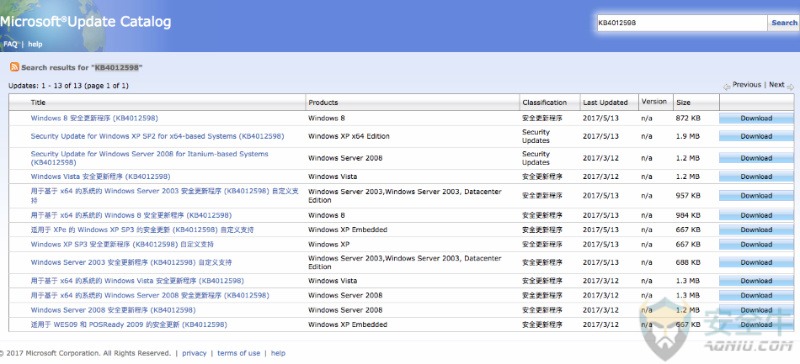Download the 984 KB Windows 8 x64 update

[x=756, y=215]
